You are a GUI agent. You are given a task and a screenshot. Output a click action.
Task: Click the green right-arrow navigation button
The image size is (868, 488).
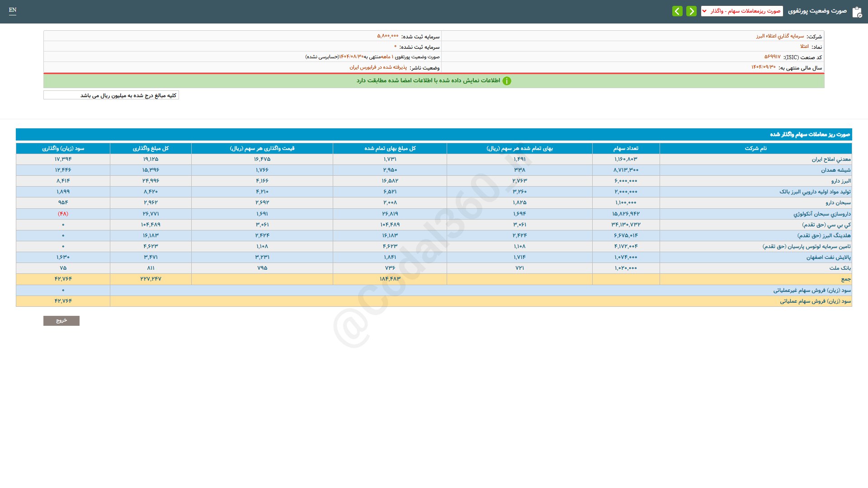point(691,11)
